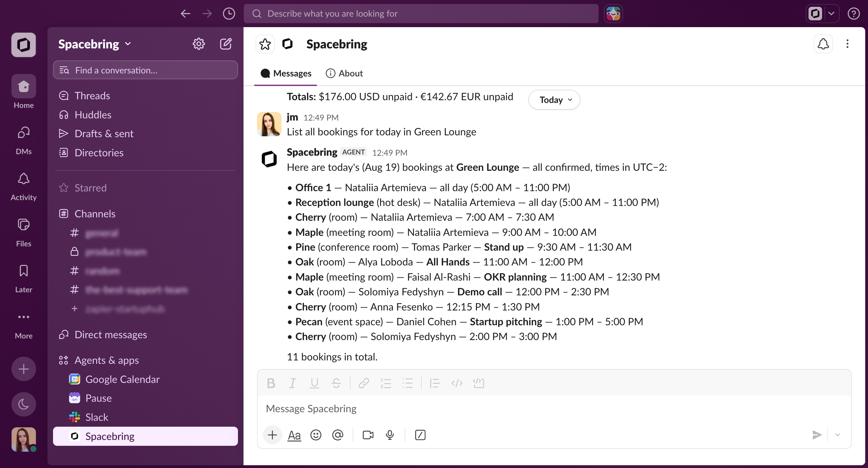Open the Help question mark icon
The width and height of the screenshot is (868, 468).
click(x=854, y=14)
